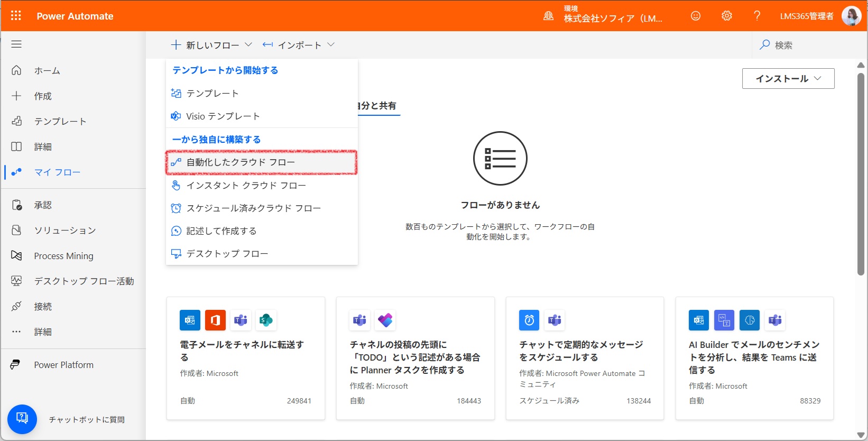Select テンプレート in the new flow menu
This screenshot has width=868, height=441.
(x=262, y=93)
